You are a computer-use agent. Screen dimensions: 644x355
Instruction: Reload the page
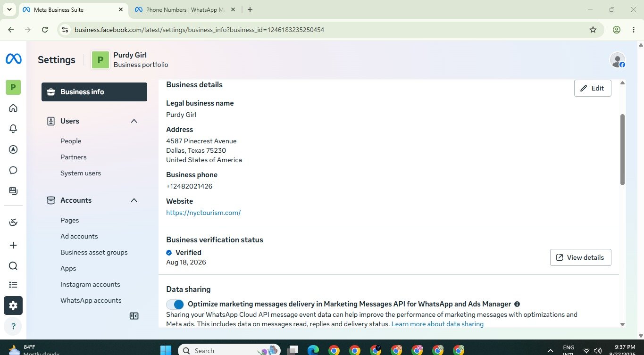pos(45,30)
